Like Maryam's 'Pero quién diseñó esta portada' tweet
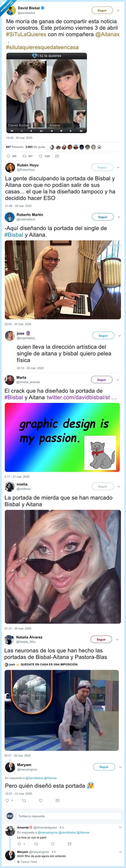The height and width of the screenshot is (868, 126). click(40, 800)
